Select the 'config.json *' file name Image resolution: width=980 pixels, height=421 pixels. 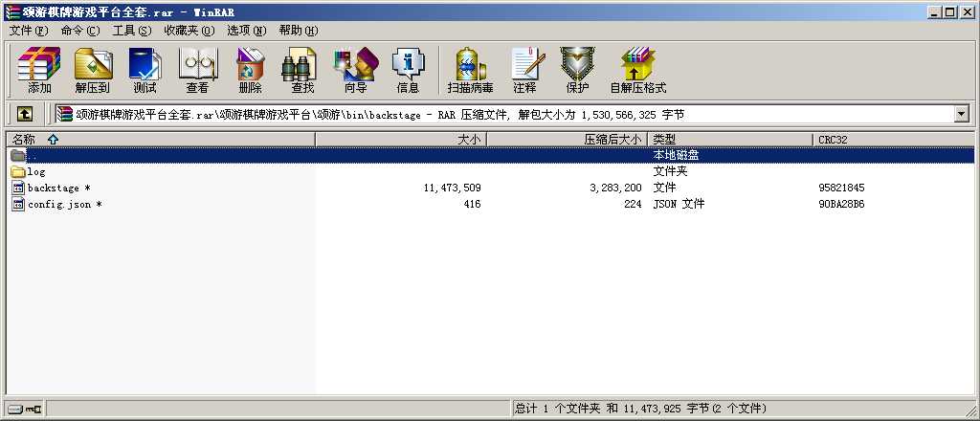click(64, 204)
